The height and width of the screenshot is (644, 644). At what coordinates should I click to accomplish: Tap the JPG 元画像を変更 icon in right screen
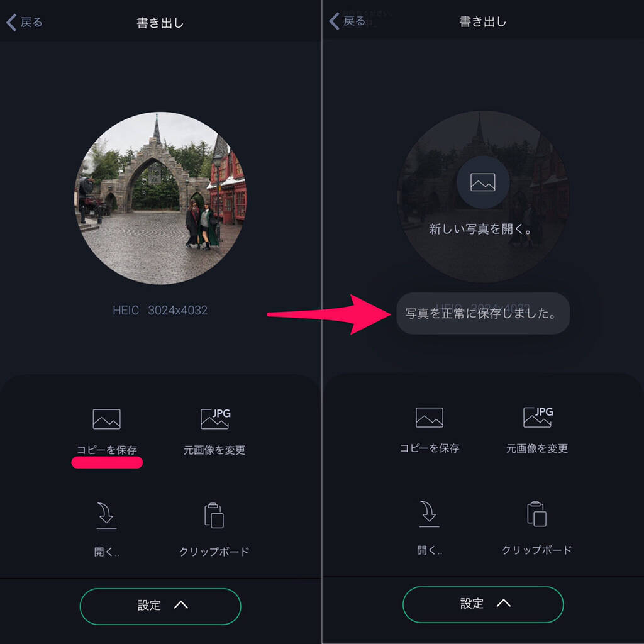tap(538, 418)
